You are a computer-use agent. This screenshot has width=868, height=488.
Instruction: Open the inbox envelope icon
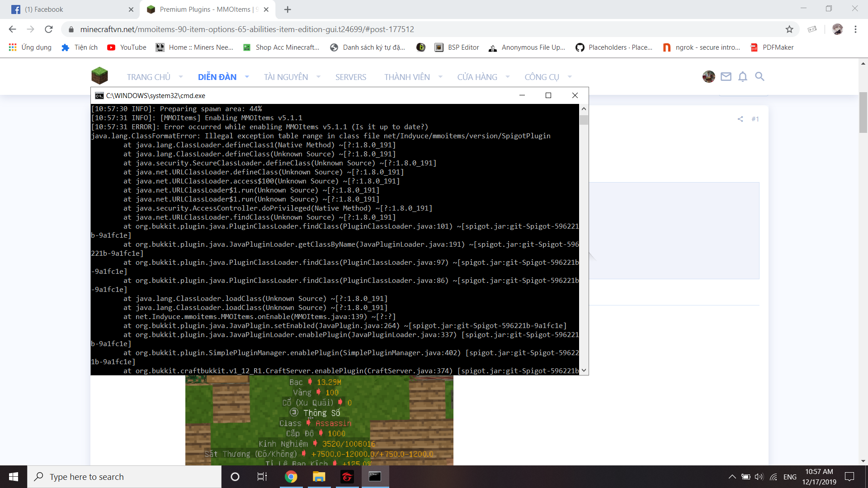pyautogui.click(x=726, y=76)
